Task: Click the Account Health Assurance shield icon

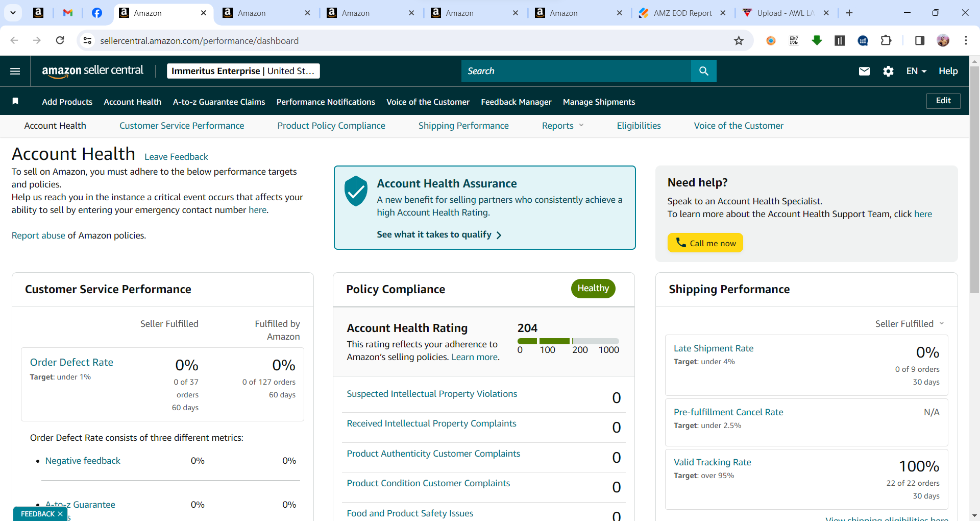Action: tap(356, 191)
